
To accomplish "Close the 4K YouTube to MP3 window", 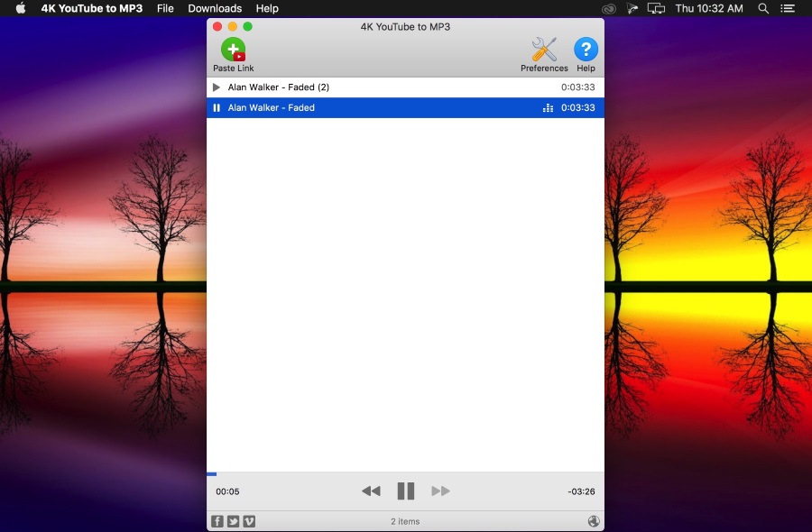I will 217,26.
